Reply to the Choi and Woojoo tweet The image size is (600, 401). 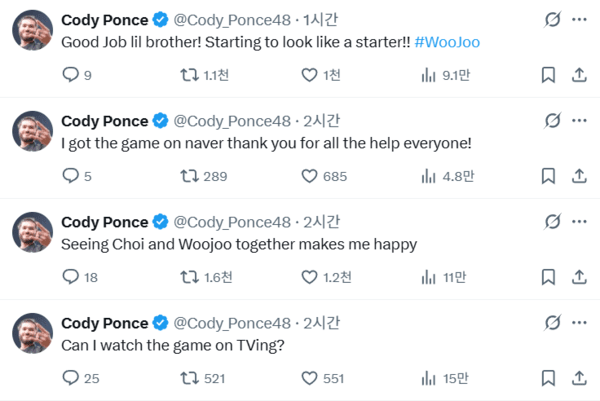pos(70,277)
